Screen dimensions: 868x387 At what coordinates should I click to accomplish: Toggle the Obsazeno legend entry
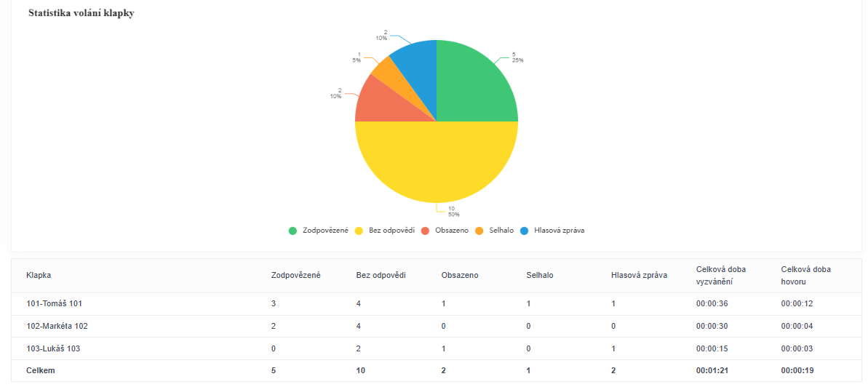click(445, 231)
